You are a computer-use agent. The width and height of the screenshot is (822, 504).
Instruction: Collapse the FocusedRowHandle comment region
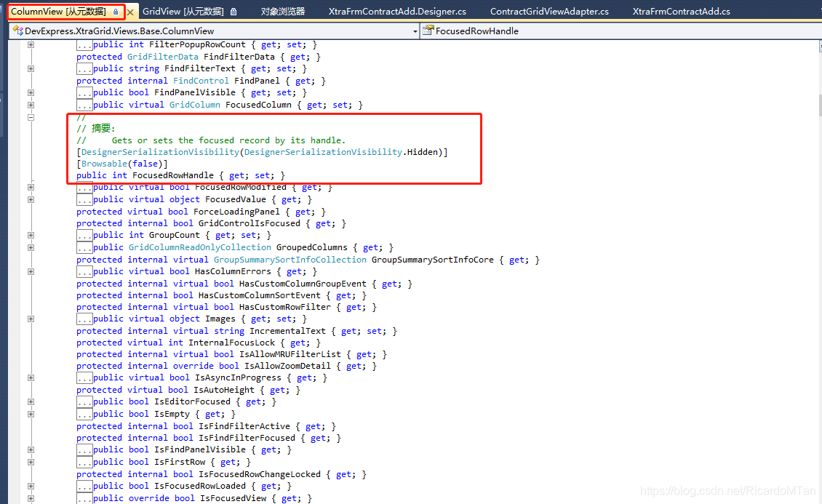point(31,117)
